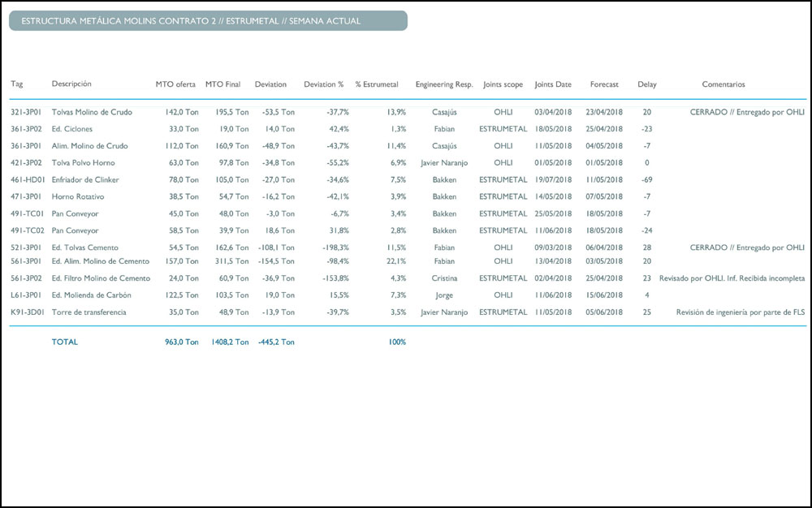Select the total MTO Final value 1408,2 Ton

(227, 342)
